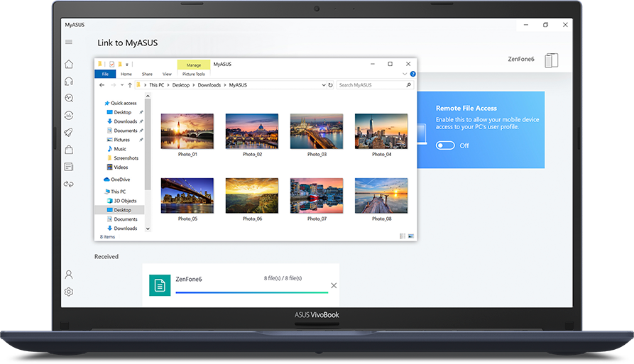Image resolution: width=634 pixels, height=364 pixels.
Task: Open the promotions rocket icon in sidebar
Action: 69,133
